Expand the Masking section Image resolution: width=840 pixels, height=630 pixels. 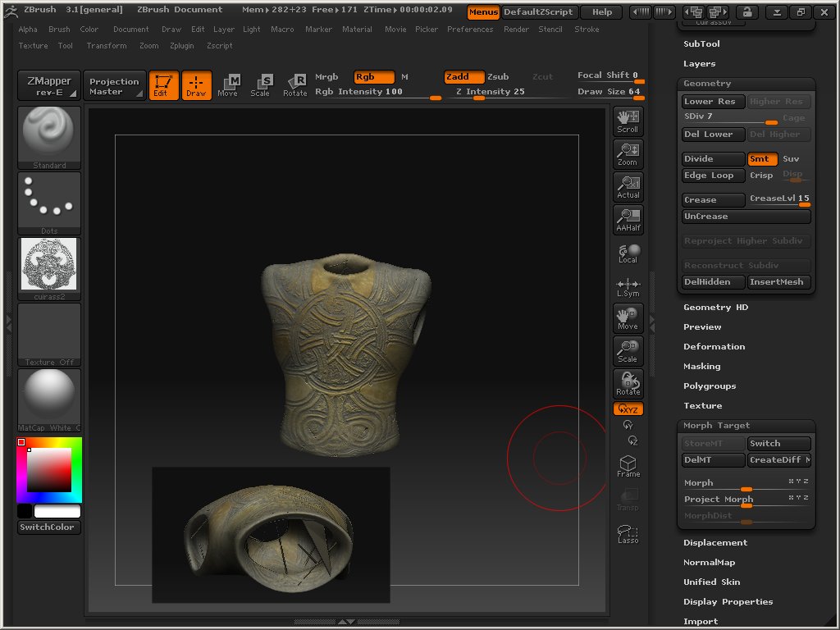pos(701,366)
